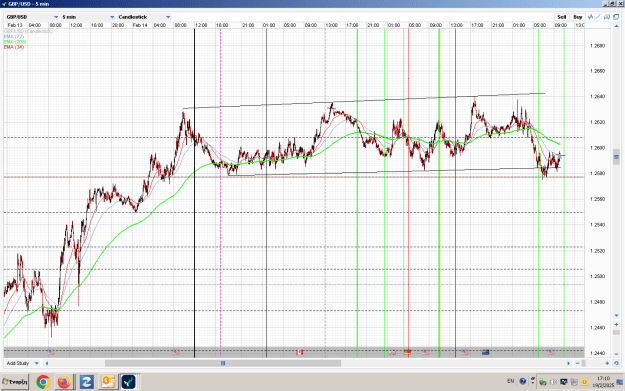Click price axis down arrow
Viewport: 625px width, 391px height.
[x=616, y=316]
